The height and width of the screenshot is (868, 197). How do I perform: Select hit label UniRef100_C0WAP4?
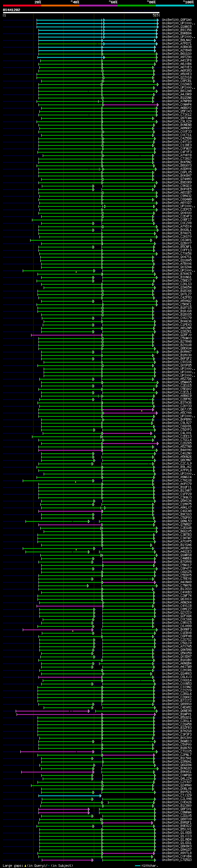coord(177,104)
